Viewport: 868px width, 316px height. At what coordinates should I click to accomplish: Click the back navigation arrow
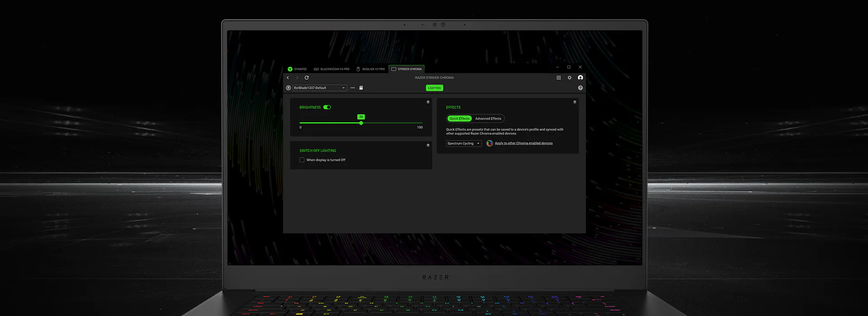pyautogui.click(x=288, y=78)
